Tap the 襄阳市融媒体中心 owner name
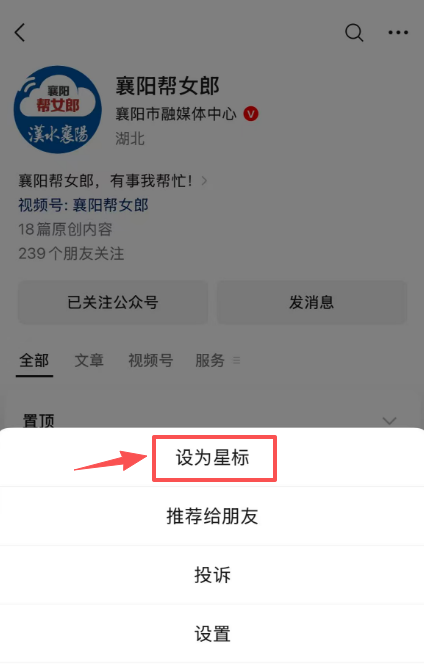The image size is (424, 669). tap(176, 114)
